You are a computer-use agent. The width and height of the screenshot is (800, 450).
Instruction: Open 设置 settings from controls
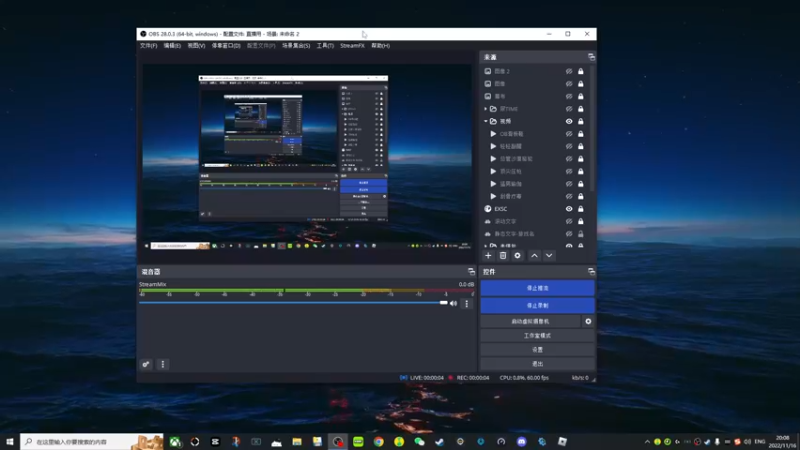537,350
